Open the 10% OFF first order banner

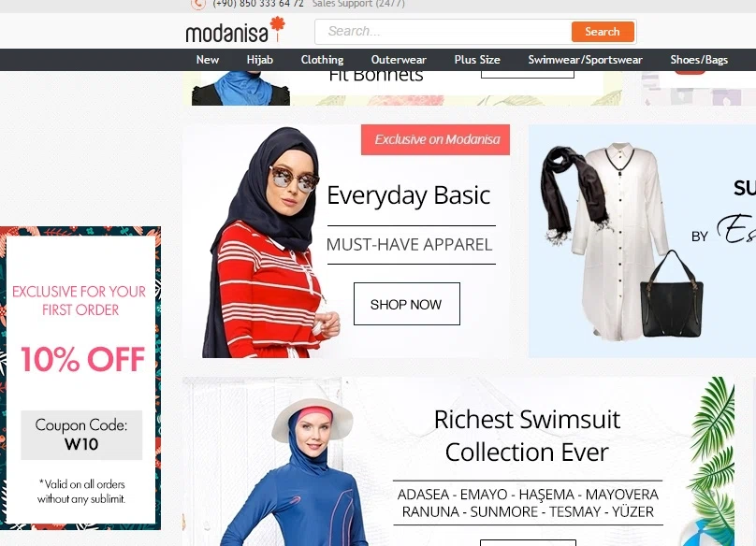click(x=80, y=378)
